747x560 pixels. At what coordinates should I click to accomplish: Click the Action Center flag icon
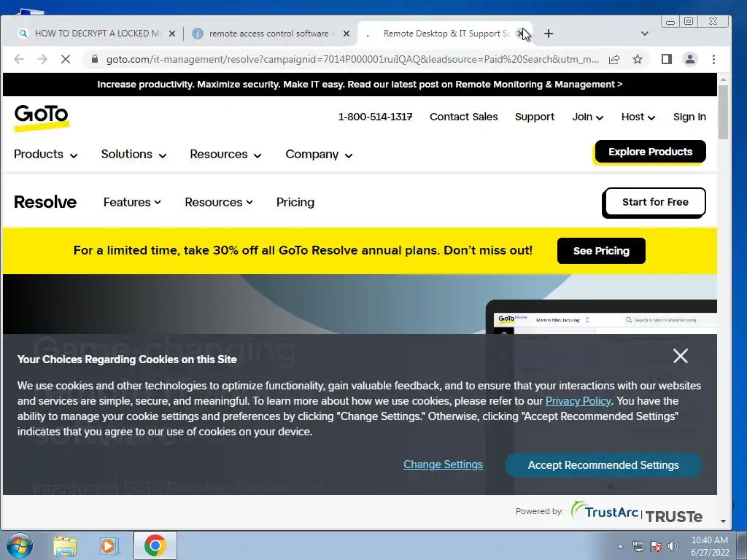click(x=656, y=546)
